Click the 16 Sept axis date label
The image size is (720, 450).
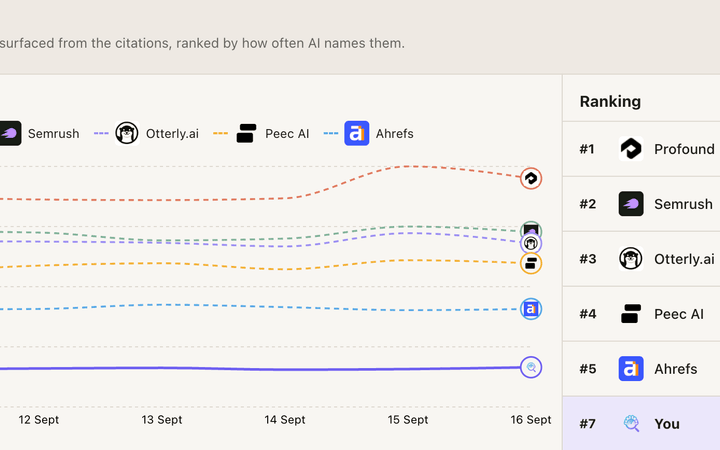click(531, 420)
